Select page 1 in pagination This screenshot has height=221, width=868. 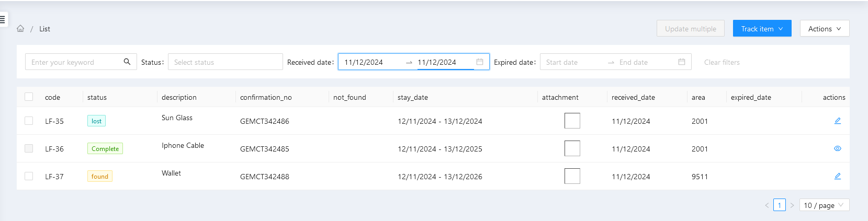[779, 205]
